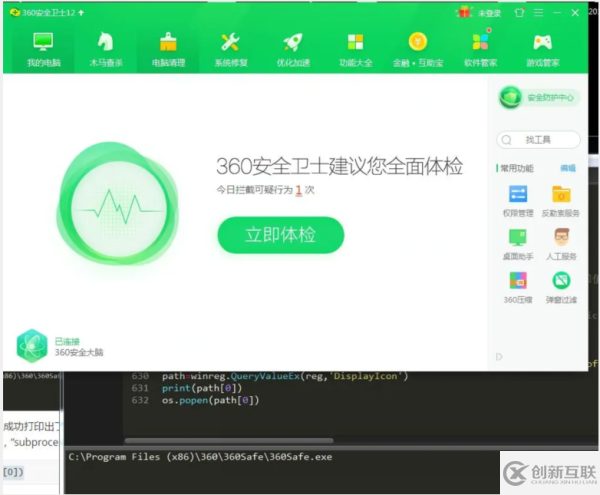Click the upgrade arrow next to 360安全卫士12

[81, 13]
